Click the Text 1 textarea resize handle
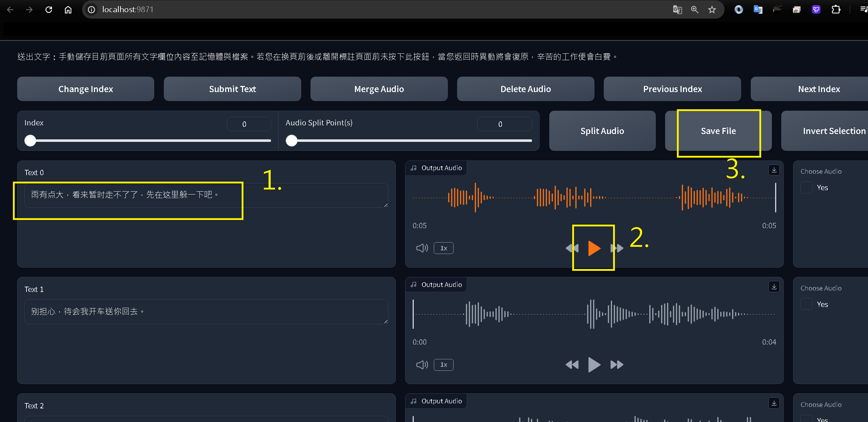 tap(386, 322)
